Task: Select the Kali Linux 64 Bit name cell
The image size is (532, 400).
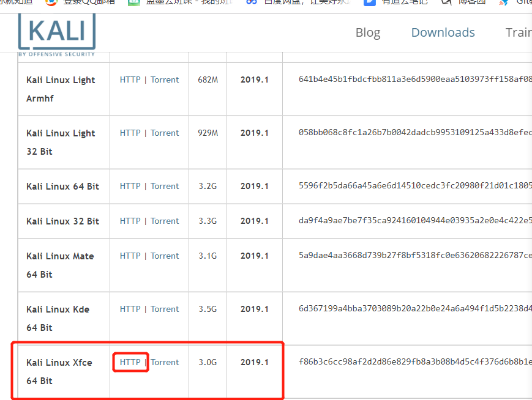Action: tap(64, 187)
